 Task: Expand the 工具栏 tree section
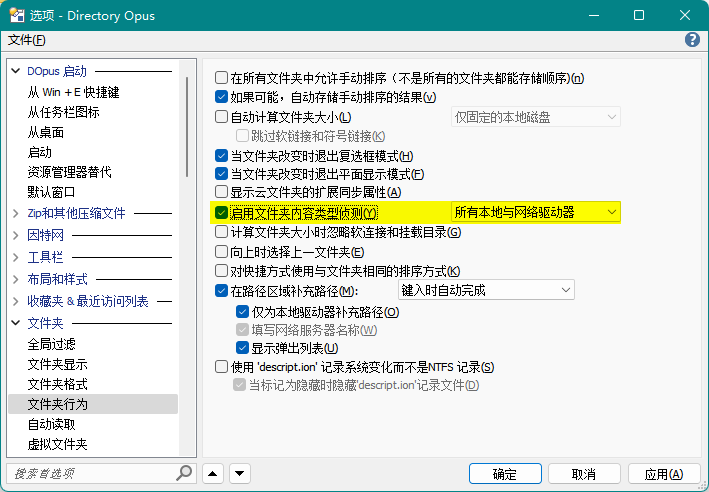(x=16, y=257)
